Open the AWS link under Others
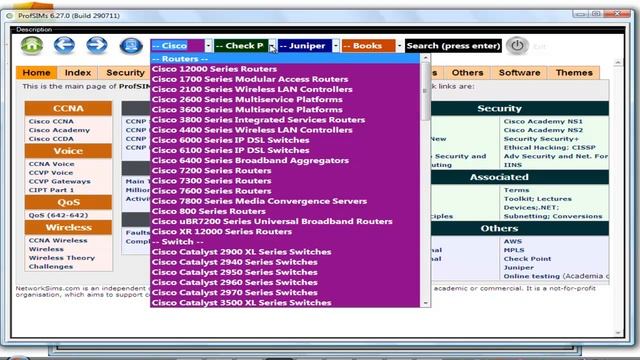640x360 pixels. [x=513, y=242]
